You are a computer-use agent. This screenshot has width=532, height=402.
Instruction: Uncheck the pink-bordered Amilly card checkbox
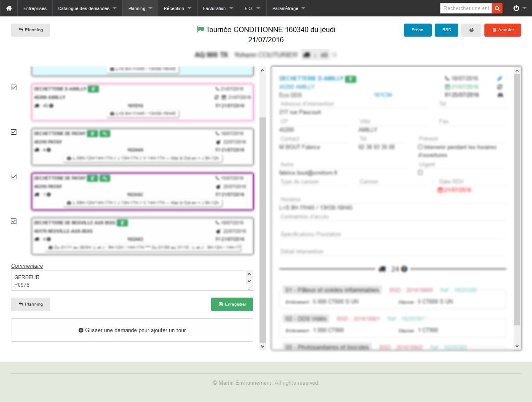(x=14, y=88)
